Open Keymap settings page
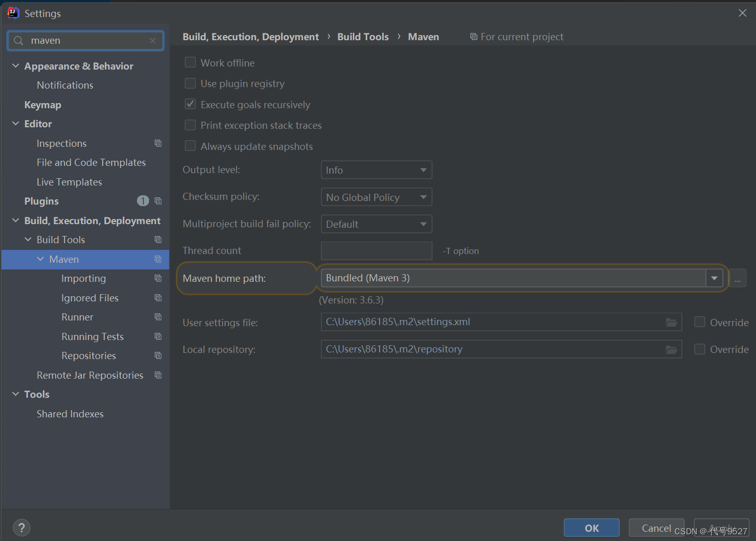Image resolution: width=756 pixels, height=541 pixels. [x=43, y=105]
